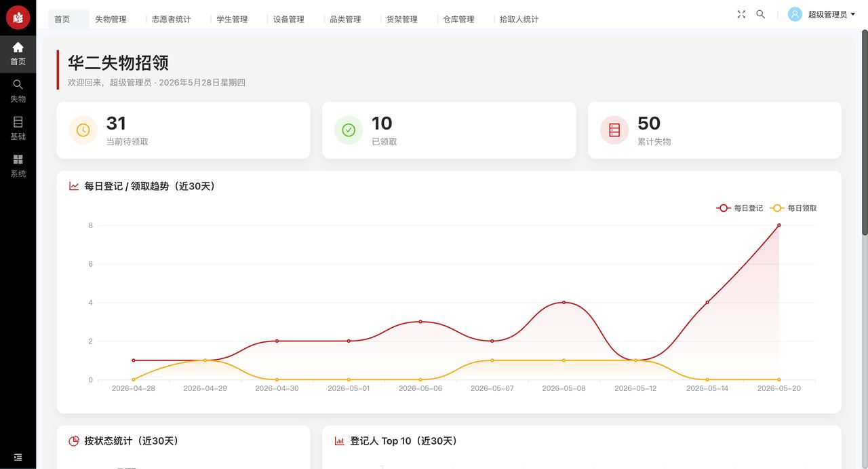Toggle the fullscreen icon in the header
This screenshot has width=868, height=469.
point(741,14)
